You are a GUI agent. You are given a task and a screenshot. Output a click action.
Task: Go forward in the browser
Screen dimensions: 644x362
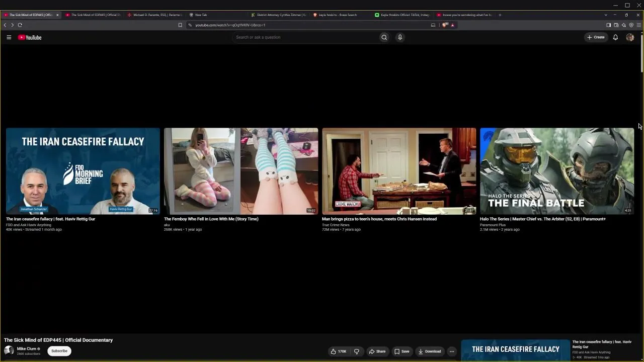tap(13, 25)
